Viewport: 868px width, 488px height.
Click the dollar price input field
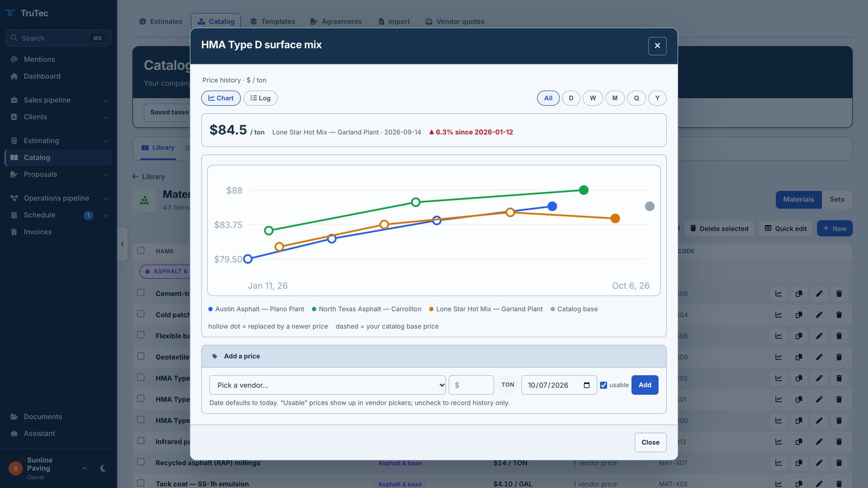pyautogui.click(x=471, y=385)
